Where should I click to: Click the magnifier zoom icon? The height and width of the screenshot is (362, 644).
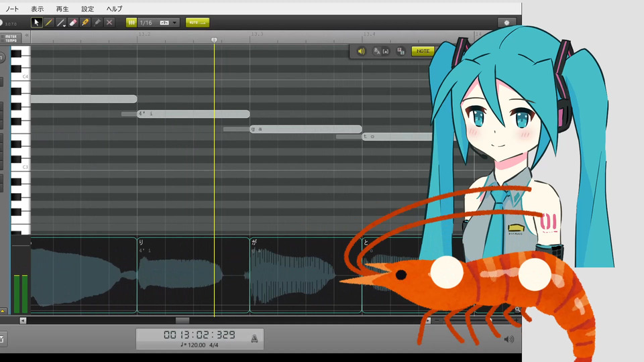coord(517,310)
